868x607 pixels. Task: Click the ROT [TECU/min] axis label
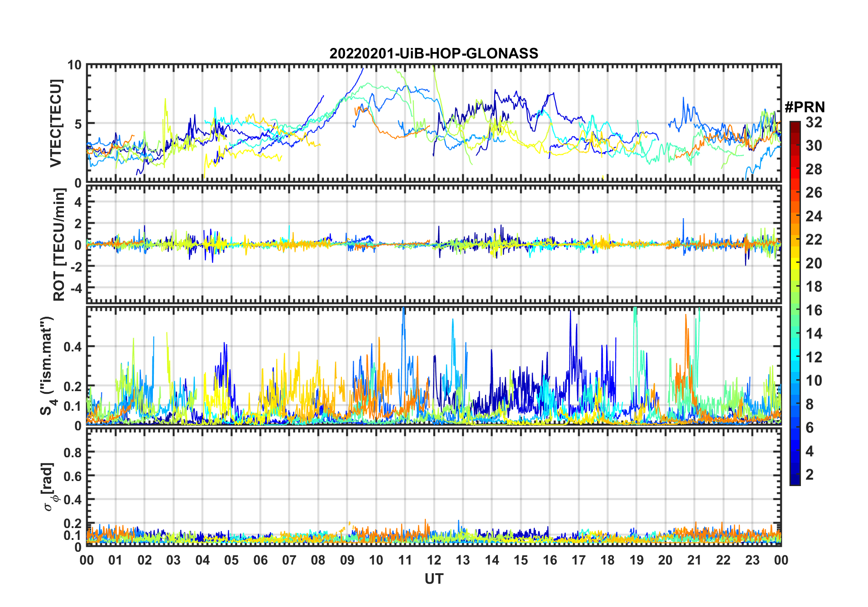click(59, 245)
